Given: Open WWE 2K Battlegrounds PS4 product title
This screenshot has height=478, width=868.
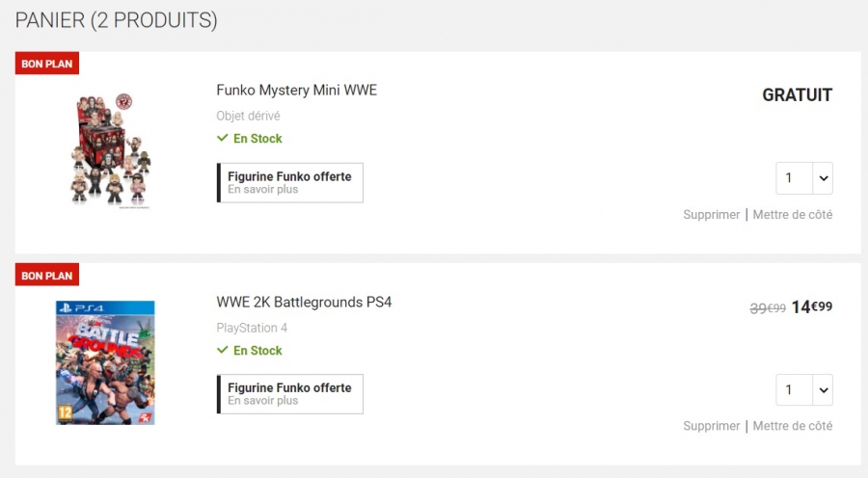Looking at the screenshot, I should coord(304,303).
